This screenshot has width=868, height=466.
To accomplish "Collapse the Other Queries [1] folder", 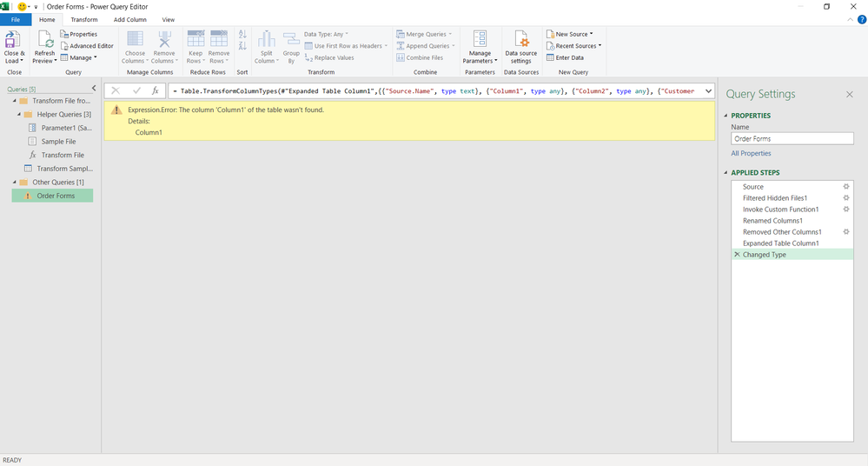I will pos(15,183).
